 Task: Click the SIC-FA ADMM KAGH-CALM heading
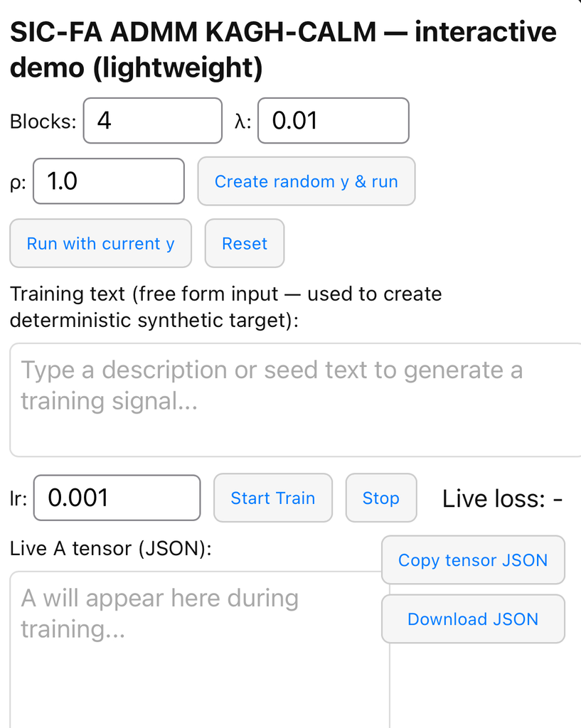click(282, 50)
